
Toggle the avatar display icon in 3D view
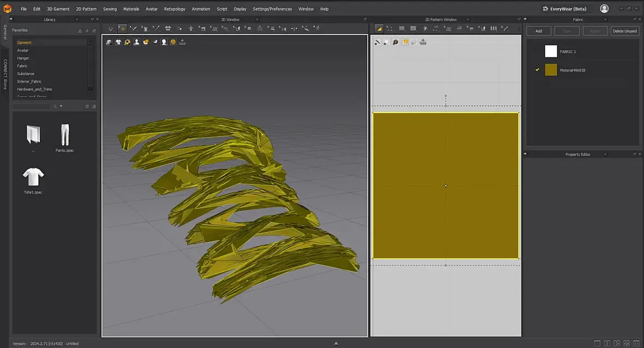[x=136, y=42]
